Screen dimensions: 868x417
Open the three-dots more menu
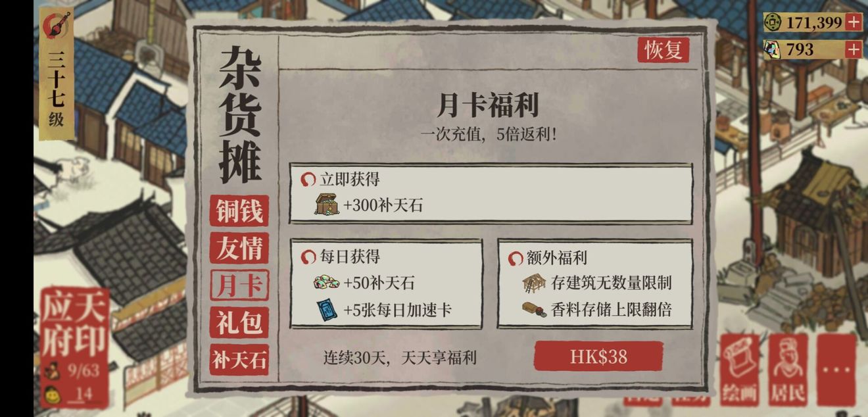[x=836, y=369]
